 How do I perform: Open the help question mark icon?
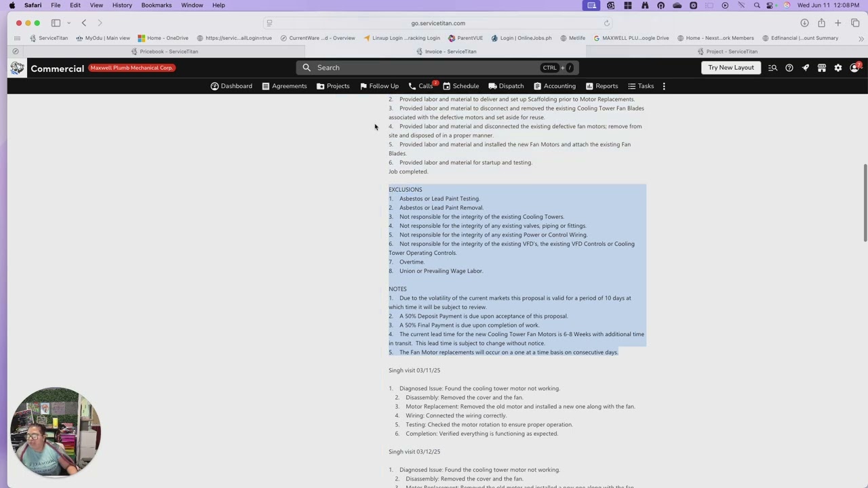(x=789, y=68)
